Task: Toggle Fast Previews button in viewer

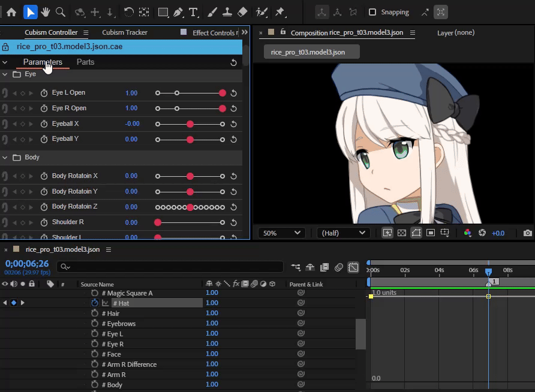Action: [387, 233]
